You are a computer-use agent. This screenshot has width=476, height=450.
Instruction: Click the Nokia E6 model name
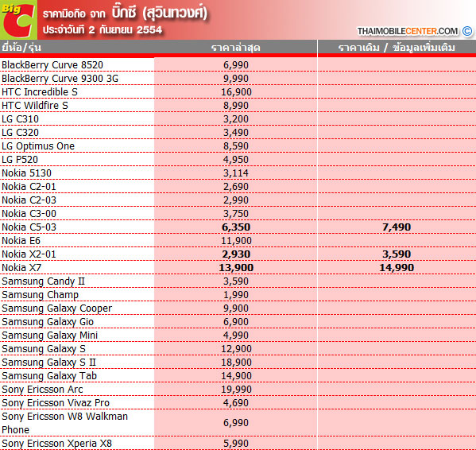click(x=21, y=240)
